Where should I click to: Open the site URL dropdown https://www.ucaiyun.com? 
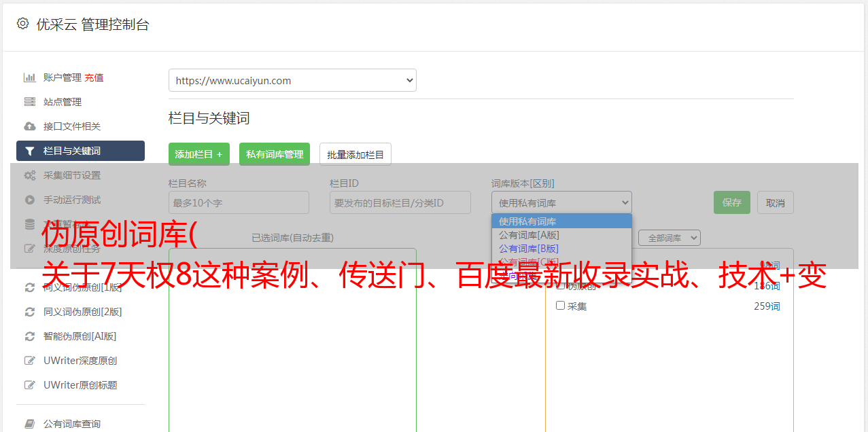pos(292,80)
